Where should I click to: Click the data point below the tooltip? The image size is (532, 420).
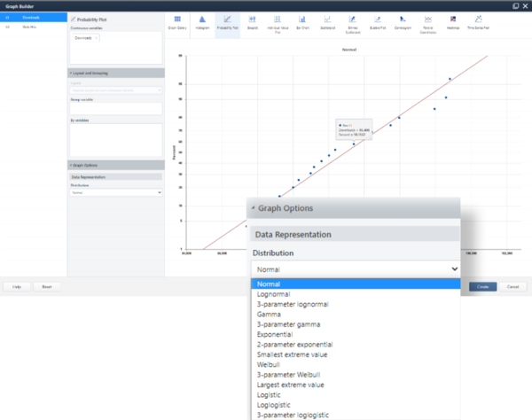[354, 144]
